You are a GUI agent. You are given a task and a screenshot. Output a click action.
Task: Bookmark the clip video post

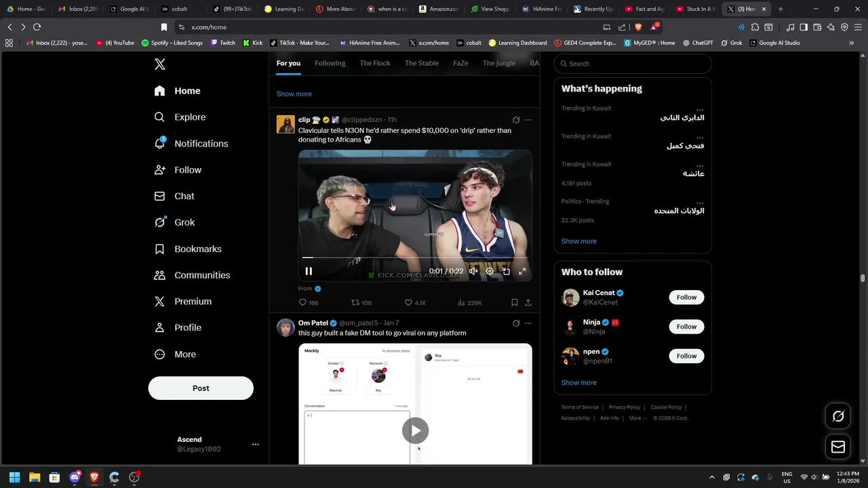[515, 303]
